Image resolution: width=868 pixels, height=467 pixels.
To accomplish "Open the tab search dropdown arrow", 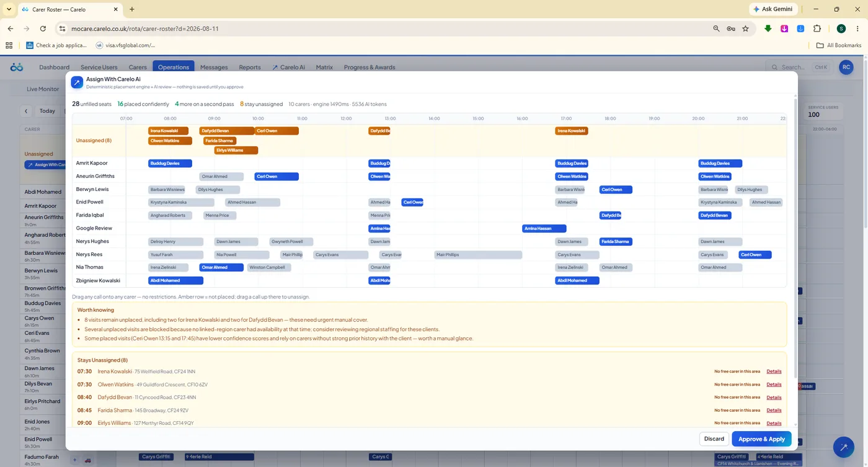I will coord(9,9).
